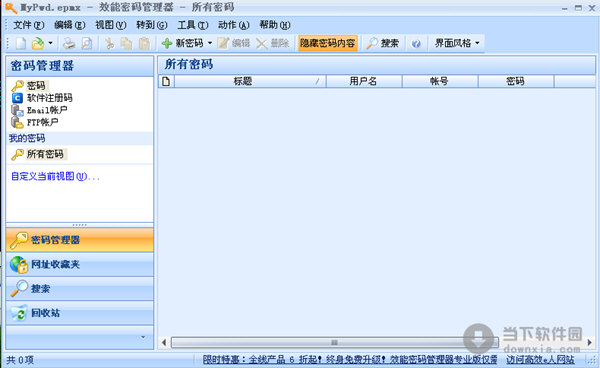Click the 密码管理器 navigation pane button
This screenshot has height=368, width=600.
coord(80,240)
